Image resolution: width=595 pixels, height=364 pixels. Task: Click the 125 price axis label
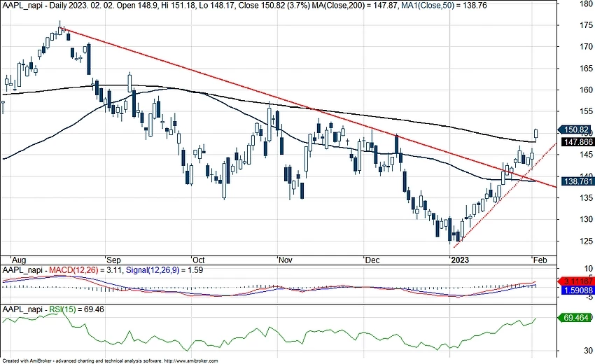587,241
